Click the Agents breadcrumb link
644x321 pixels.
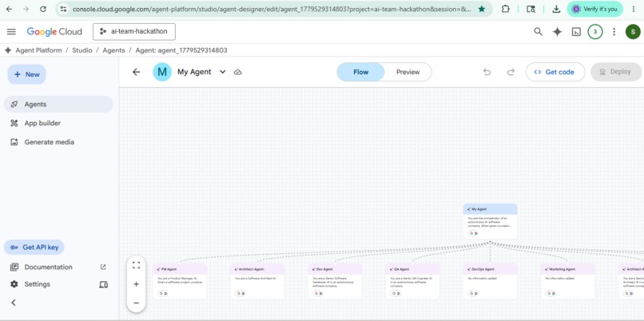113,50
